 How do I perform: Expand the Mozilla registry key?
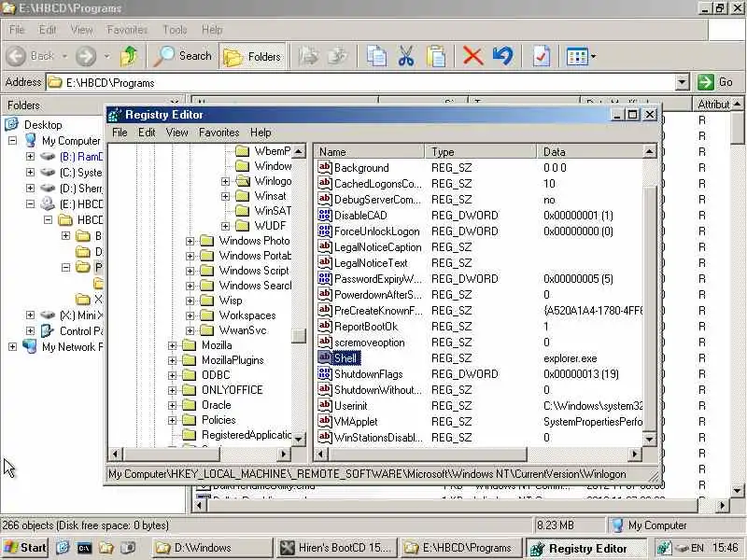[172, 345]
